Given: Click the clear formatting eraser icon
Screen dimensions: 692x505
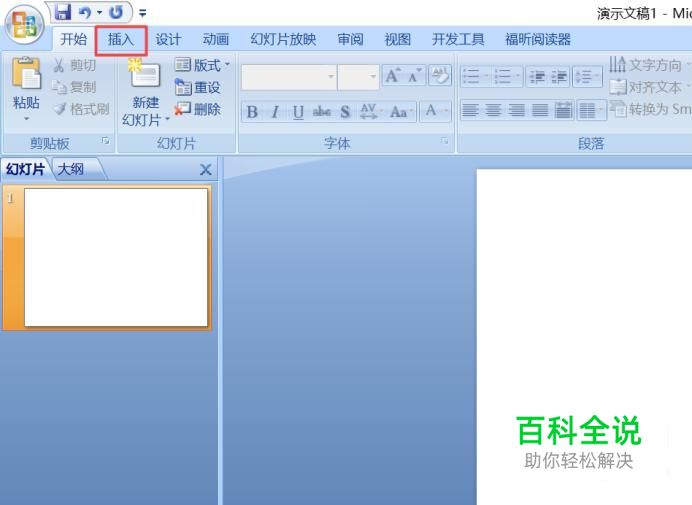Looking at the screenshot, I should click(440, 75).
